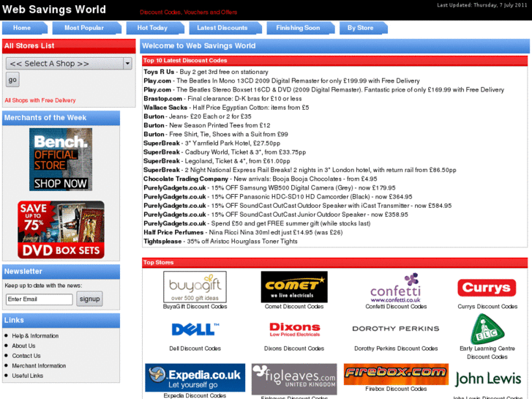Open Play.com Beatles In Mono offer
Image resolution: width=532 pixels, height=399 pixels.
tap(282, 81)
